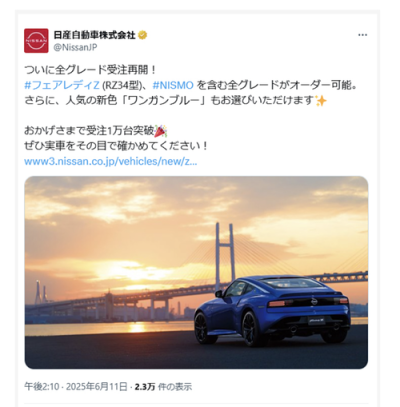Screen dimensions: 400x407
Task: Open the @NissanJP handle
Action: click(75, 47)
